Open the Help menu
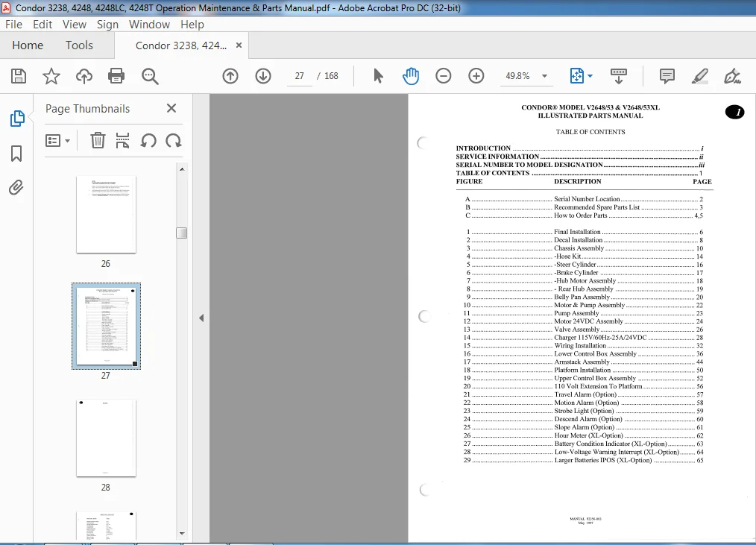Viewport: 756px width, 545px height. click(x=192, y=24)
